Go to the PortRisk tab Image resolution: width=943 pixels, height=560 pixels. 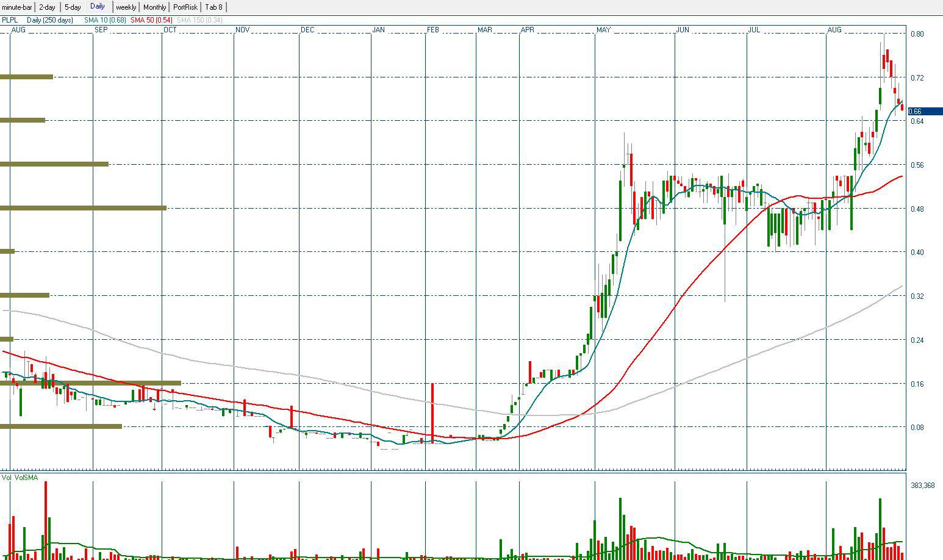click(x=185, y=7)
